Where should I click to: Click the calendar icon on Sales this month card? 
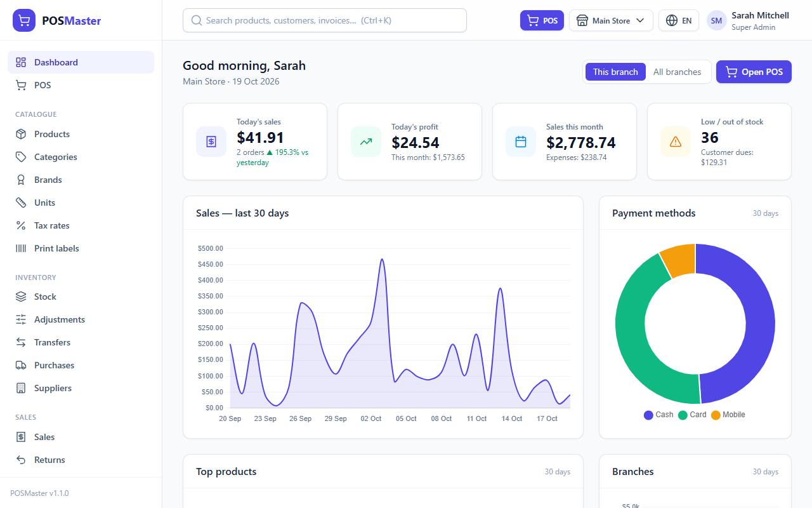521,142
